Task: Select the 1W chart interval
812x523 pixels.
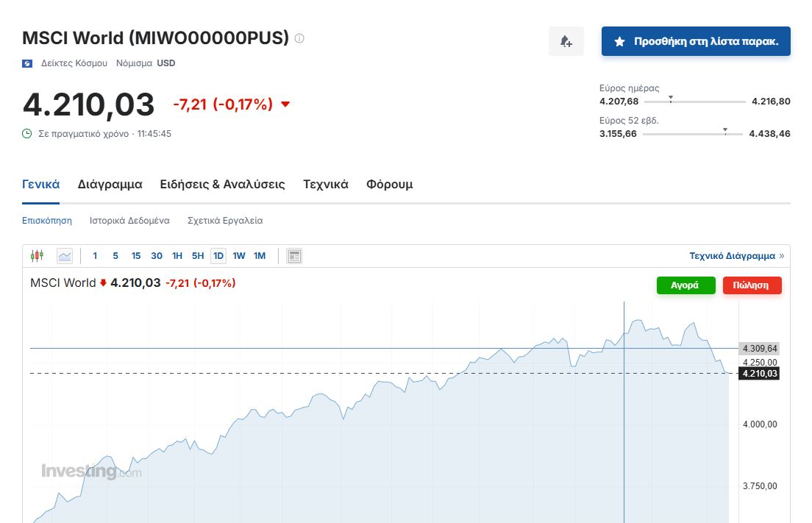Action: (x=239, y=256)
